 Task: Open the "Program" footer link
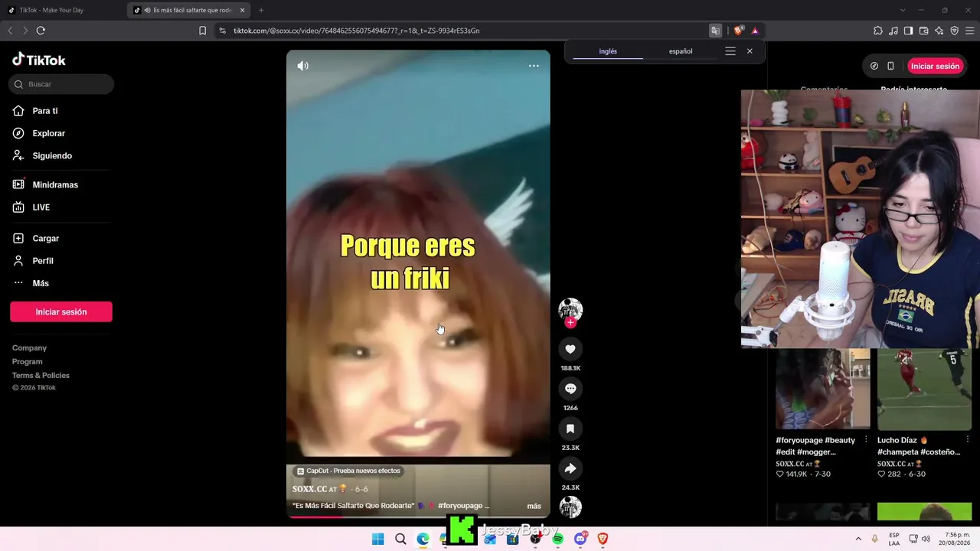click(x=28, y=362)
